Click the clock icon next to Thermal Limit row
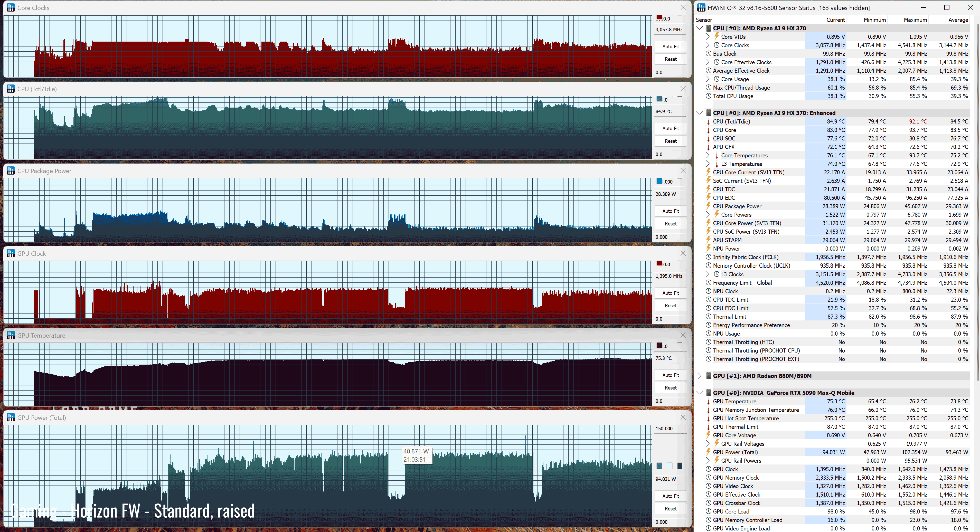The height and width of the screenshot is (532, 980). pyautogui.click(x=708, y=317)
